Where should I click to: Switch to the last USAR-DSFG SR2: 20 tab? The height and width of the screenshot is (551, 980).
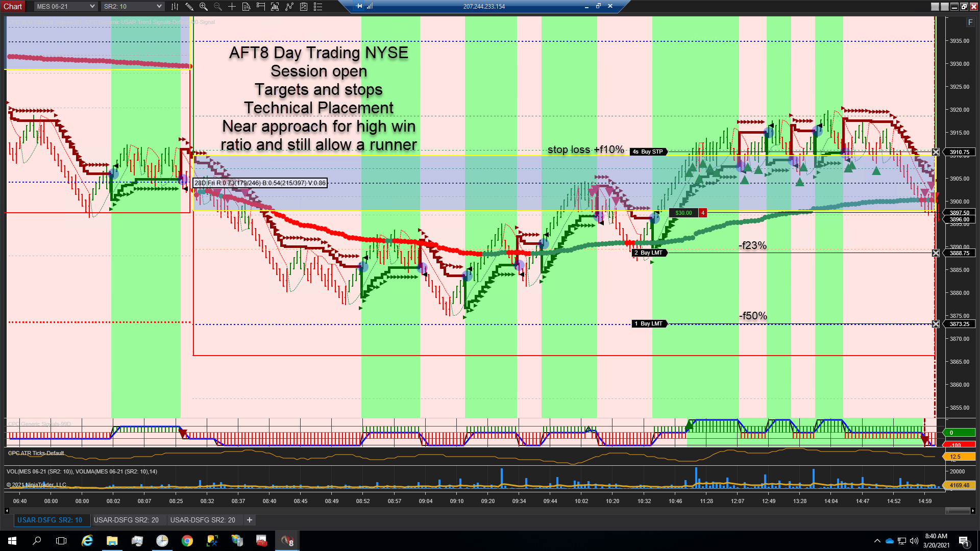click(203, 520)
